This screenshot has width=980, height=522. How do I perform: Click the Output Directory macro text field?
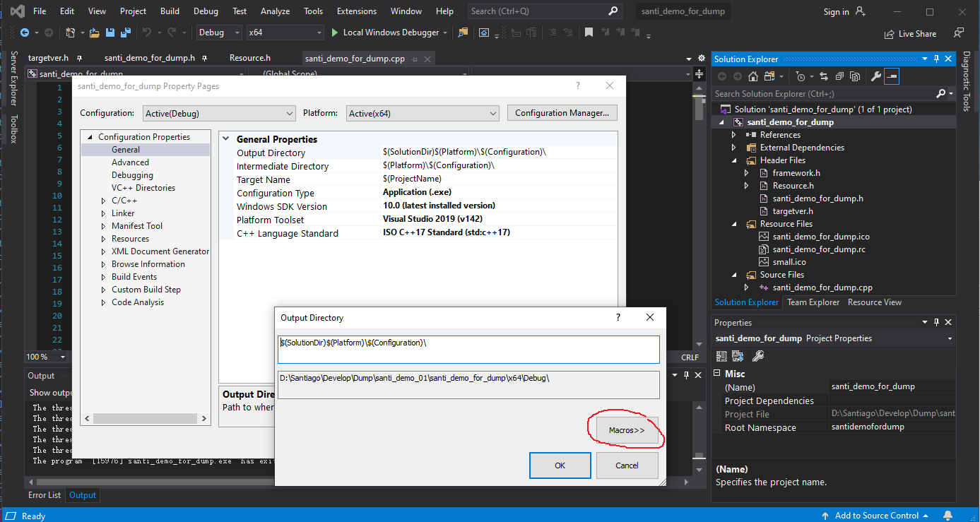pos(468,349)
